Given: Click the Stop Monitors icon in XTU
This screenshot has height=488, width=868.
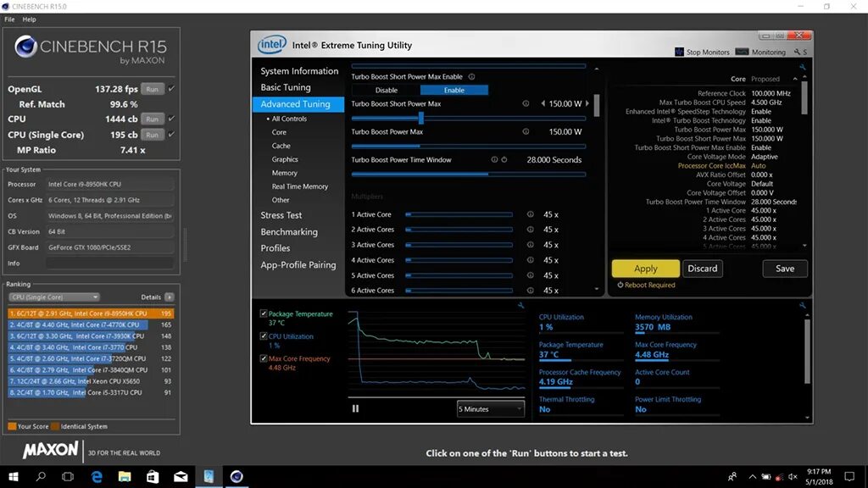Looking at the screenshot, I should coord(679,52).
